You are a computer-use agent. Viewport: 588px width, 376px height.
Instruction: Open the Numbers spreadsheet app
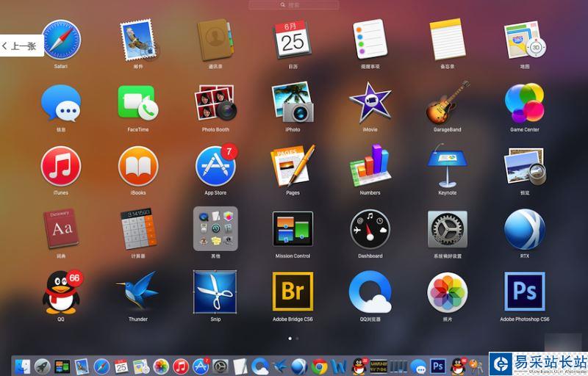click(370, 166)
